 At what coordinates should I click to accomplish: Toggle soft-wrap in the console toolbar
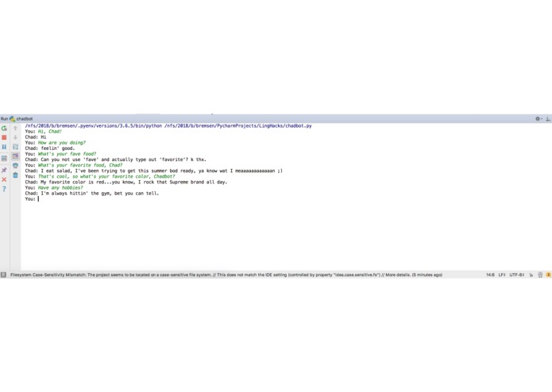(16, 147)
